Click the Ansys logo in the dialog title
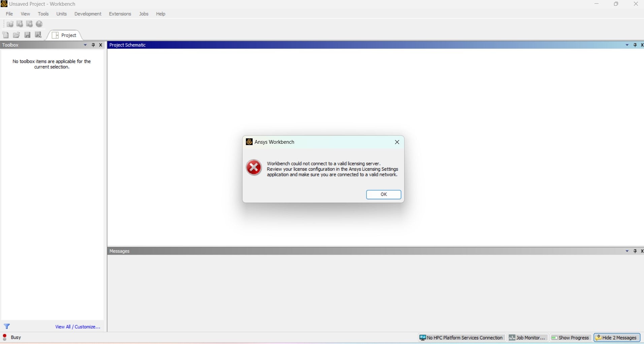The height and width of the screenshot is (344, 644). click(x=249, y=142)
